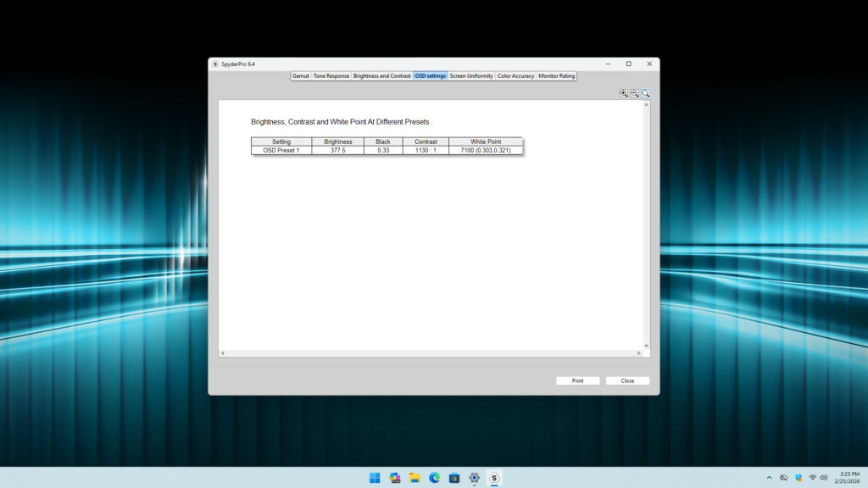Open the Tone Response tab
868x488 pixels.
(331, 76)
